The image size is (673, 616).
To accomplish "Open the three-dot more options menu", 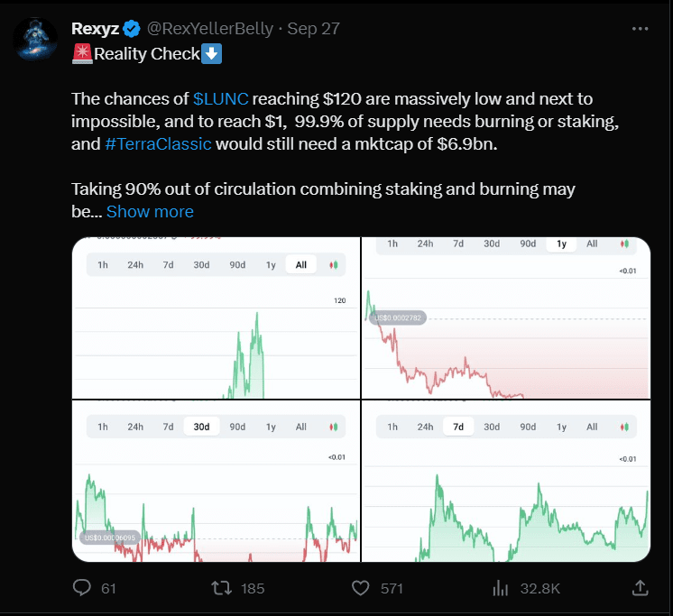I will (x=640, y=29).
